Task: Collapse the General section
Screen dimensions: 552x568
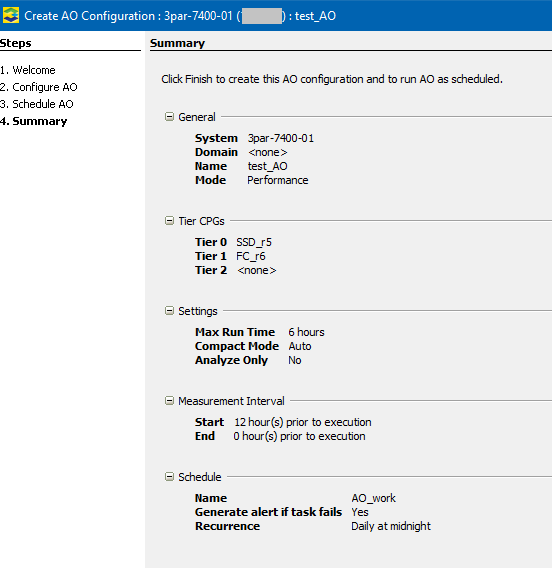Action: coord(169,117)
